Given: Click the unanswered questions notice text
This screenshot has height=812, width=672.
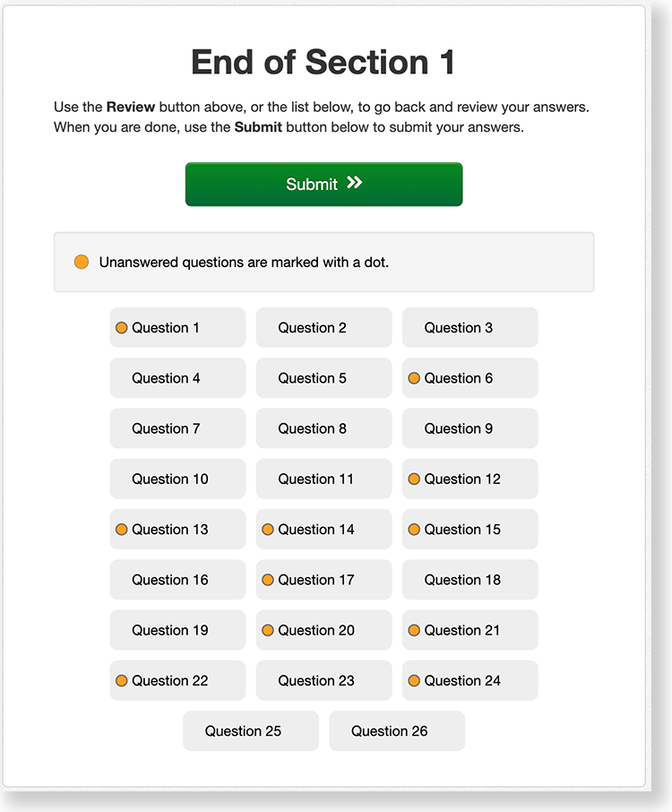Looking at the screenshot, I should (244, 263).
